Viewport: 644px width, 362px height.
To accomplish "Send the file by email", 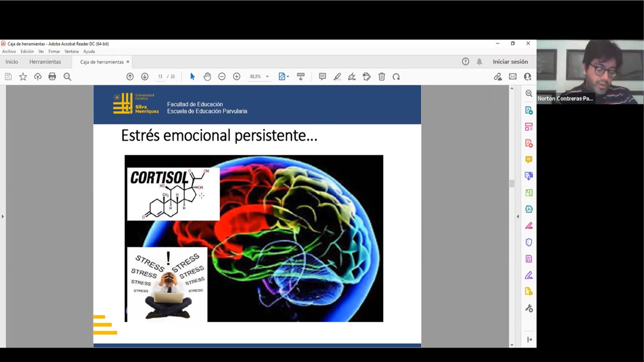I will click(x=513, y=76).
